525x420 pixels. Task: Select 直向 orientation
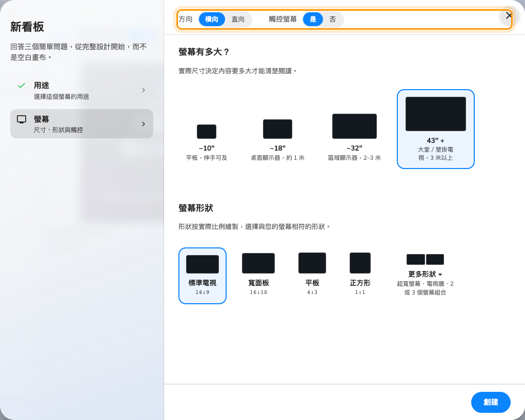(238, 19)
